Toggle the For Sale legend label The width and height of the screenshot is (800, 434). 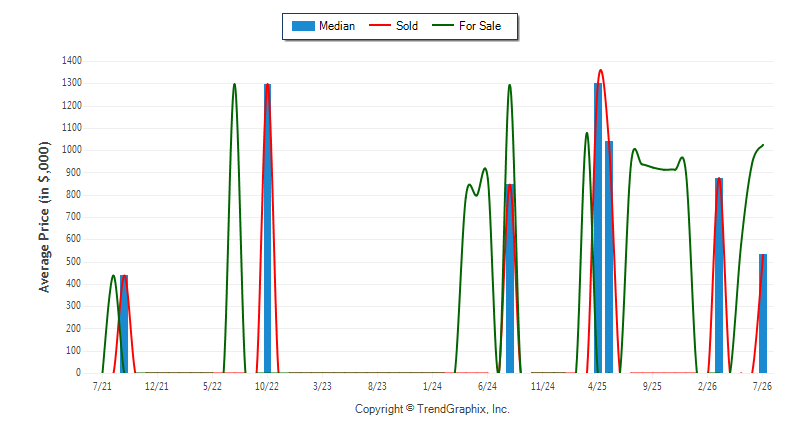pyautogui.click(x=480, y=26)
